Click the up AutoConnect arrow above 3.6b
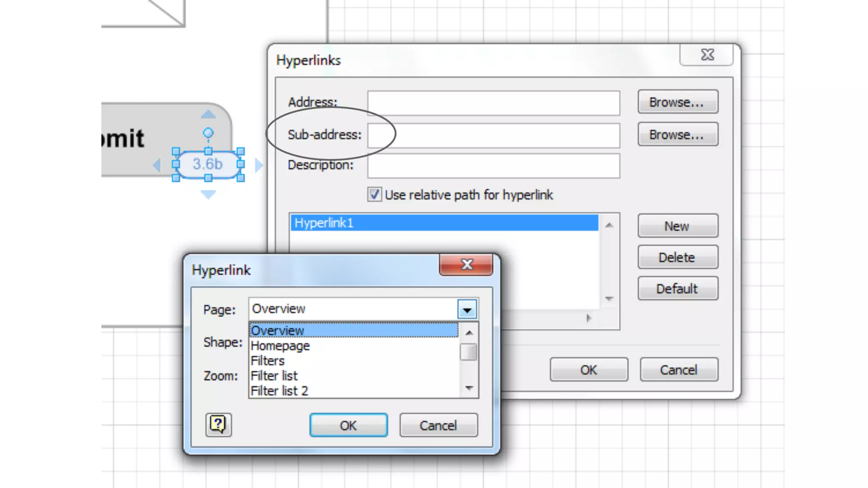 (x=208, y=114)
